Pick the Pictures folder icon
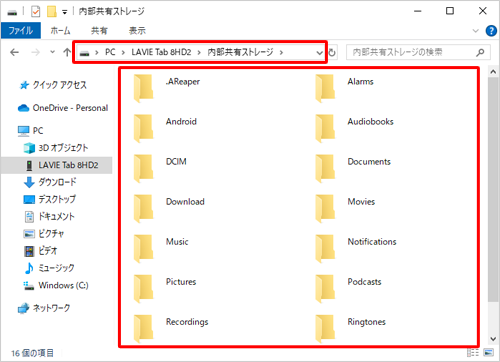Screen dimensions: 500x362 (144, 288)
